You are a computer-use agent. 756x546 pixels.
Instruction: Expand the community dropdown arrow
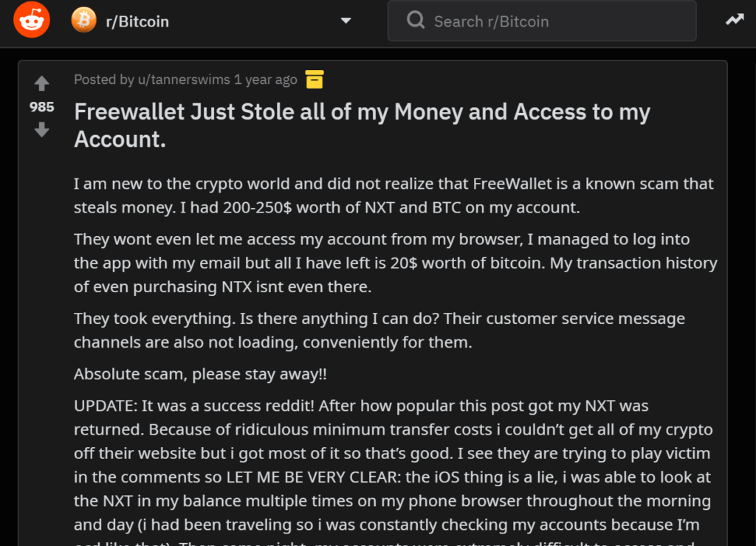[x=346, y=21]
